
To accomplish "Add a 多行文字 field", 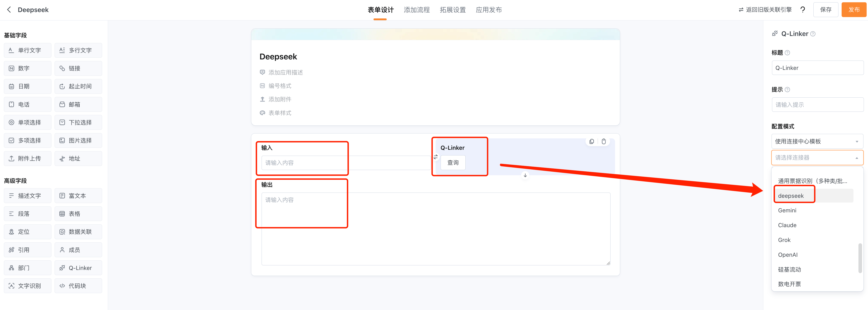I will click(78, 50).
